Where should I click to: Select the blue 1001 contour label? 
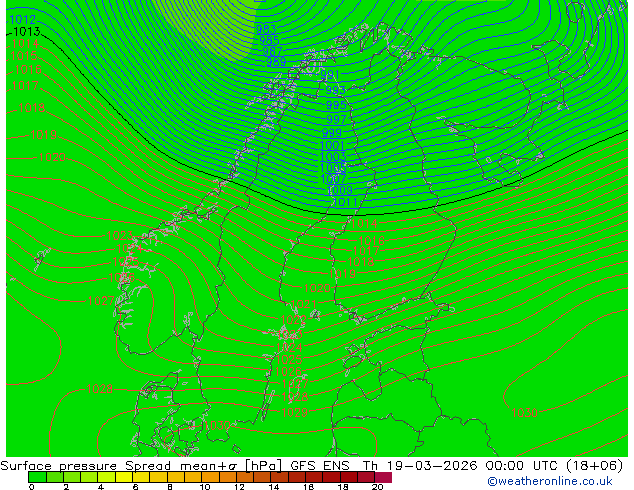tap(333, 146)
